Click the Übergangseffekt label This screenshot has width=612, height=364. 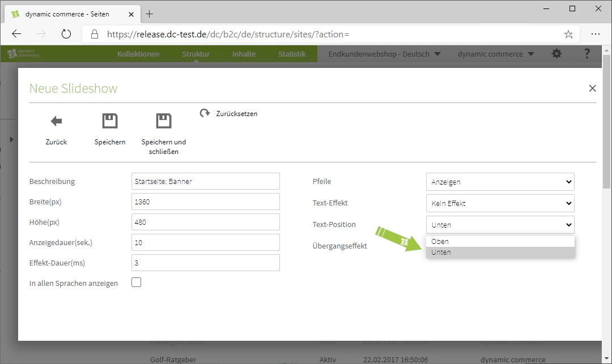click(339, 246)
